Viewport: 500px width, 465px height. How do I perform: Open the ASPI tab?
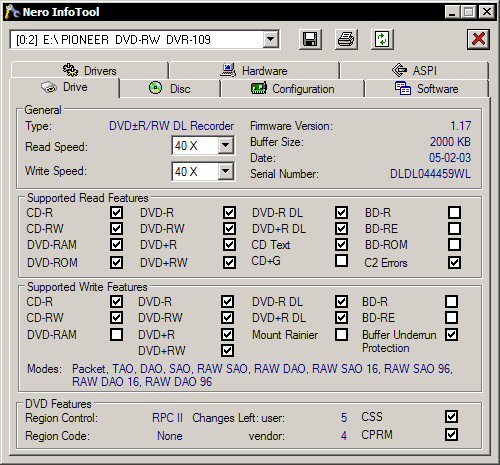[414, 70]
